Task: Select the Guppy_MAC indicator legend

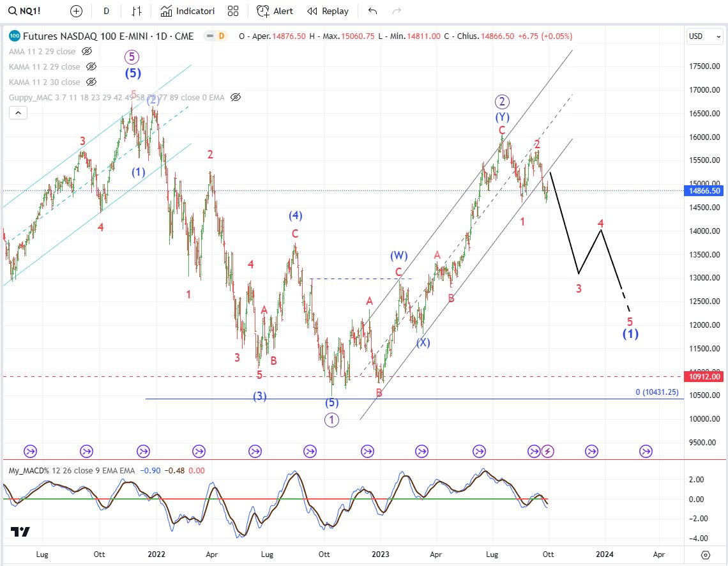Action: [x=116, y=98]
